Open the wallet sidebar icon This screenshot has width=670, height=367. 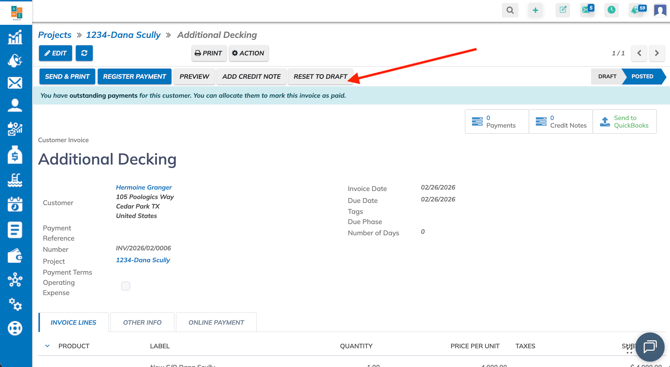[15, 255]
